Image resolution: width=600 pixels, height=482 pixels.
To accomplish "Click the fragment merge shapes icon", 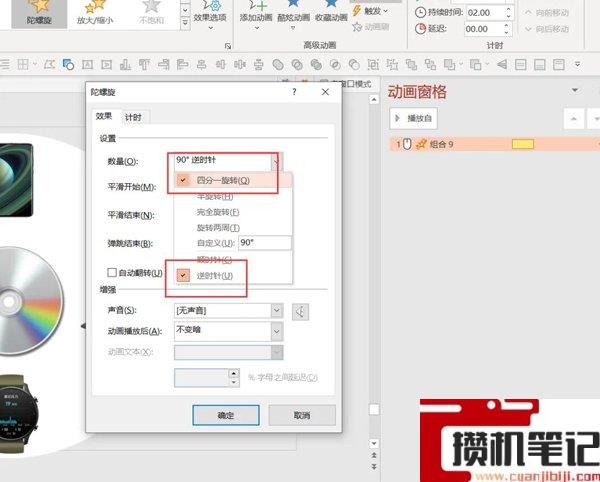I will coord(316,65).
